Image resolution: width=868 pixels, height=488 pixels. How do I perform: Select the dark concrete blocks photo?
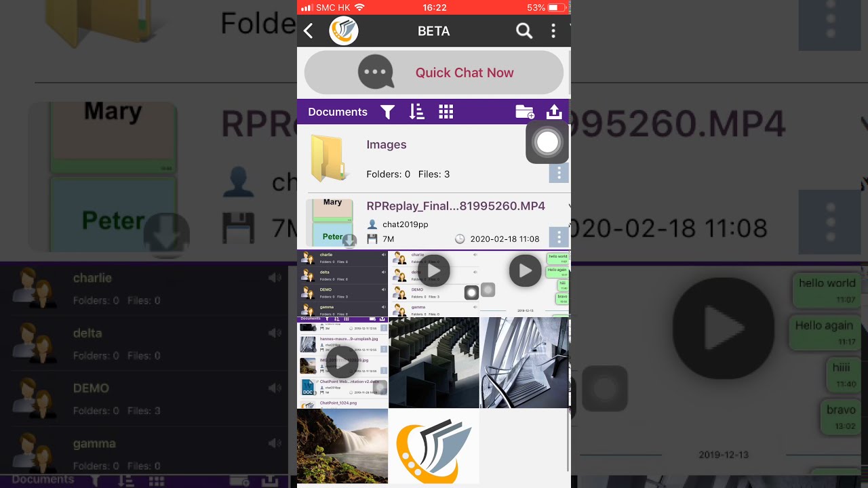[x=434, y=363]
